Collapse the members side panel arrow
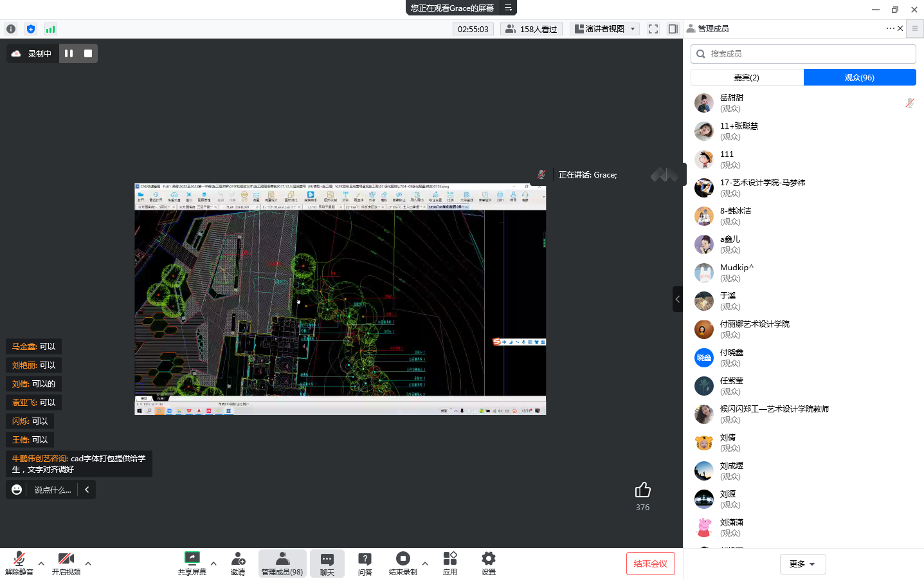This screenshot has width=924, height=579. tap(677, 299)
